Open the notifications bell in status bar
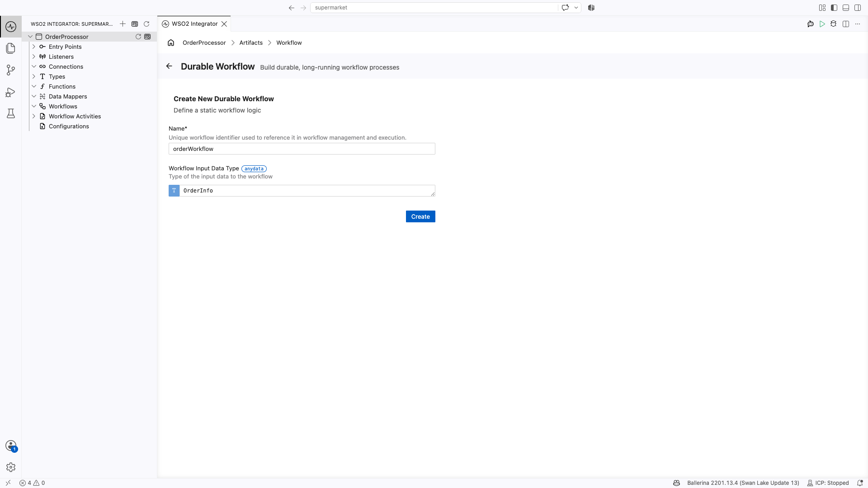Viewport: 868px width, 488px height. [860, 483]
